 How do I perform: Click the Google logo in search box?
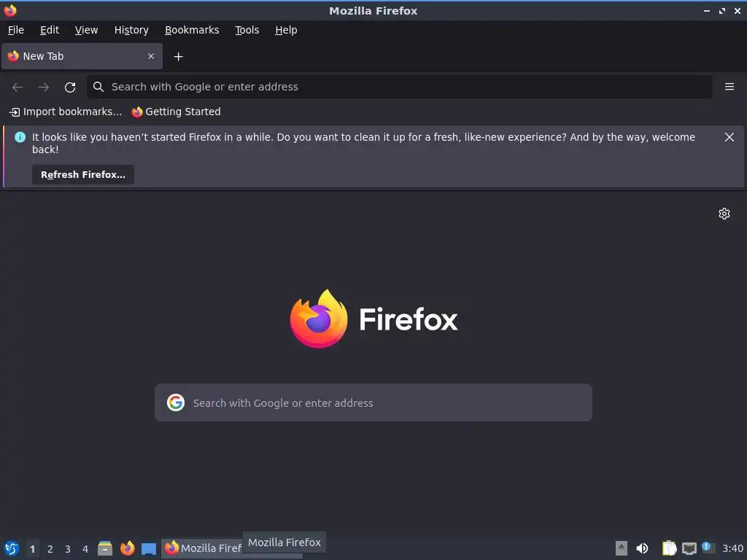[x=176, y=402]
